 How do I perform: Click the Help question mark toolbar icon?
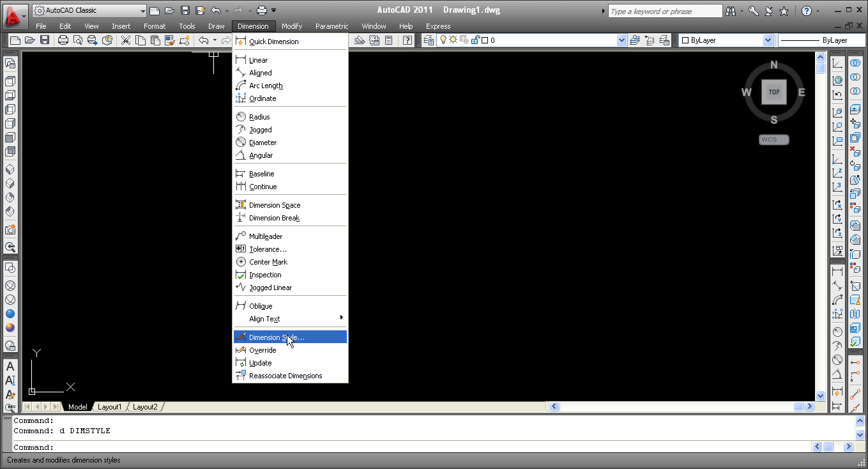click(407, 40)
